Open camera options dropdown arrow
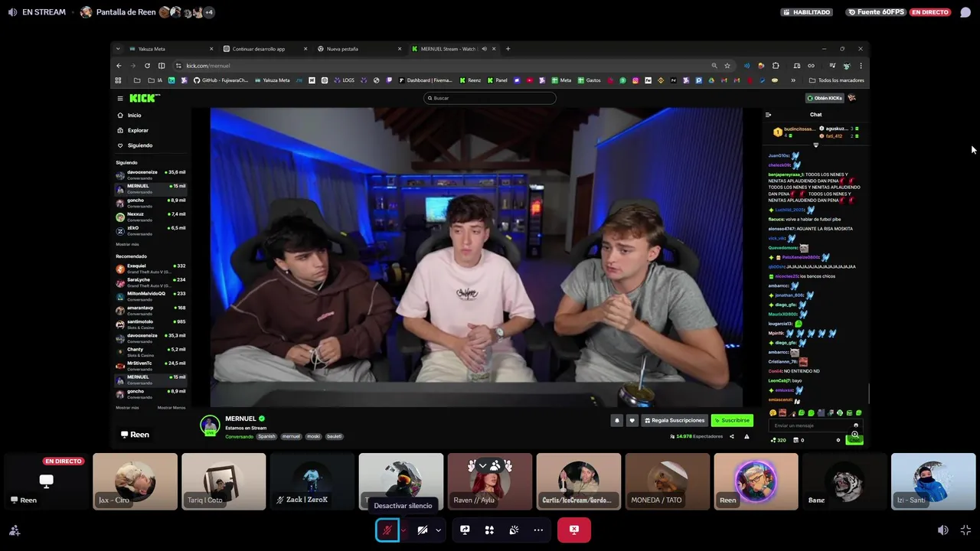The width and height of the screenshot is (980, 551). tap(438, 530)
